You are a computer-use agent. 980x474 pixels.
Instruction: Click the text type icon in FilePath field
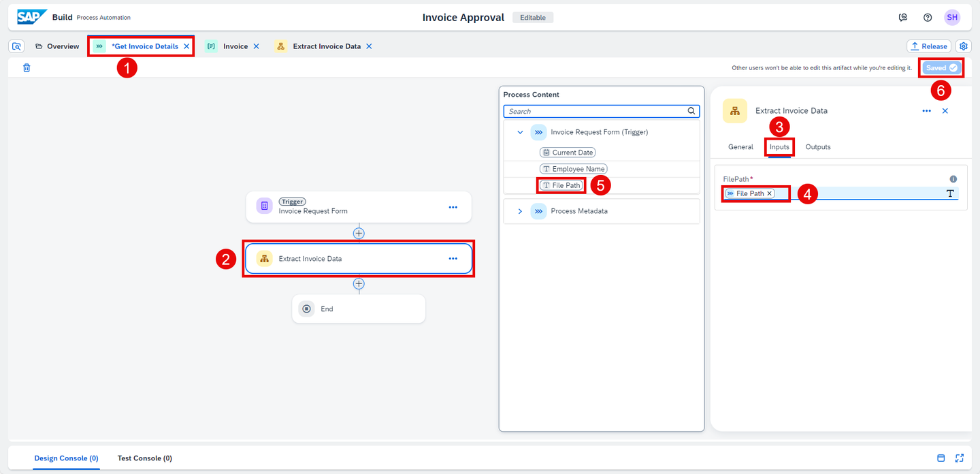pyautogui.click(x=951, y=194)
